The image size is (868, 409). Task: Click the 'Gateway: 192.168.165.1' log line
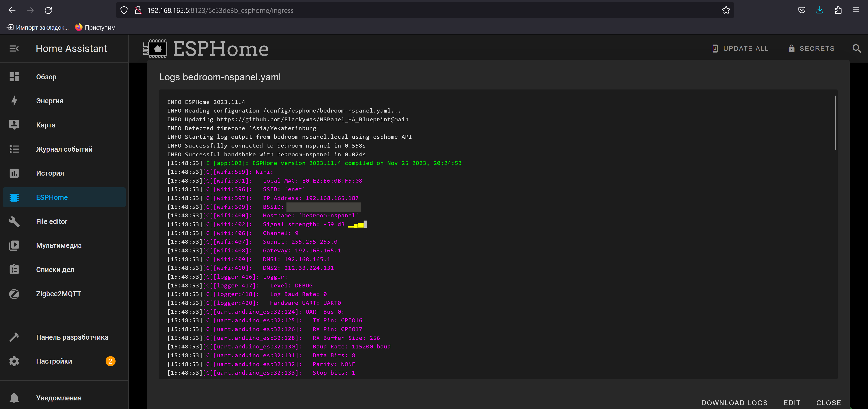coord(254,250)
